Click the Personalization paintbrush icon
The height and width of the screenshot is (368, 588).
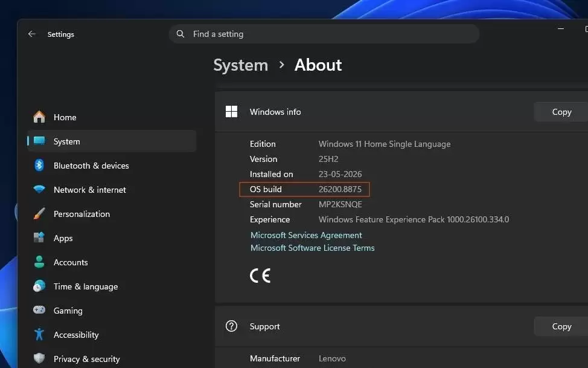(x=39, y=214)
